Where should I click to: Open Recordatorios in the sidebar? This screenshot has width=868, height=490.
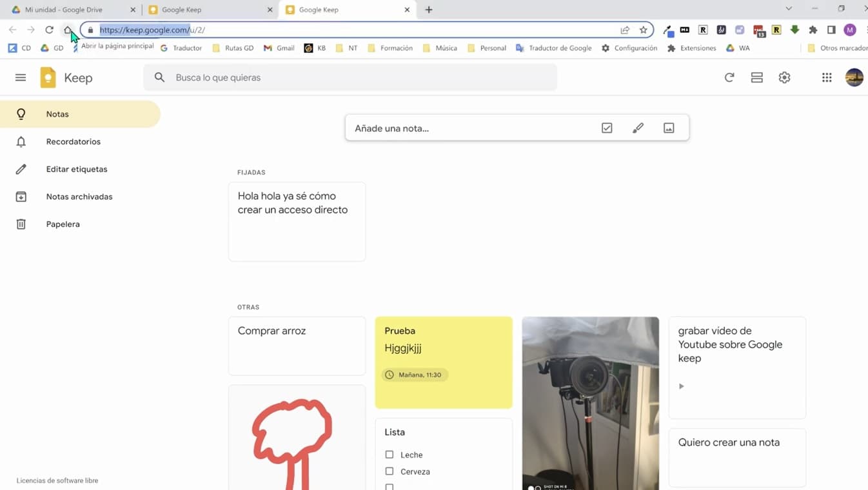[x=80, y=142]
